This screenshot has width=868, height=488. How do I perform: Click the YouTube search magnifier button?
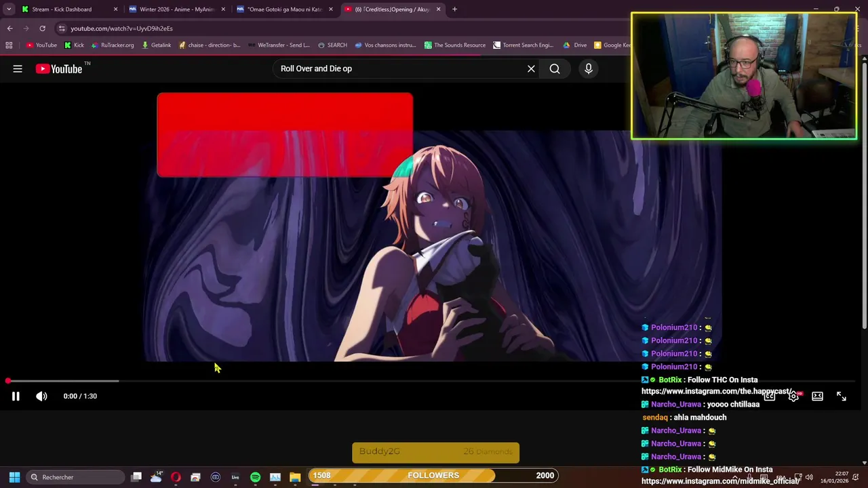click(555, 68)
